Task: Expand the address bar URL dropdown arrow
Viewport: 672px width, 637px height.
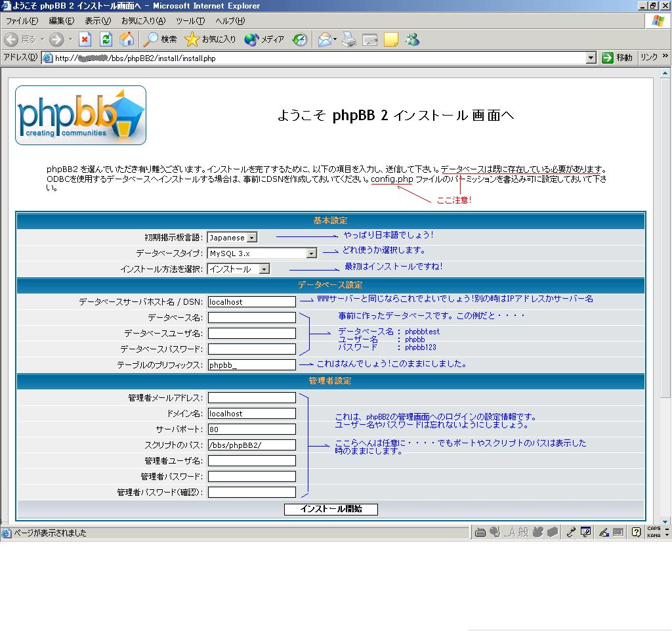Action: pos(591,58)
